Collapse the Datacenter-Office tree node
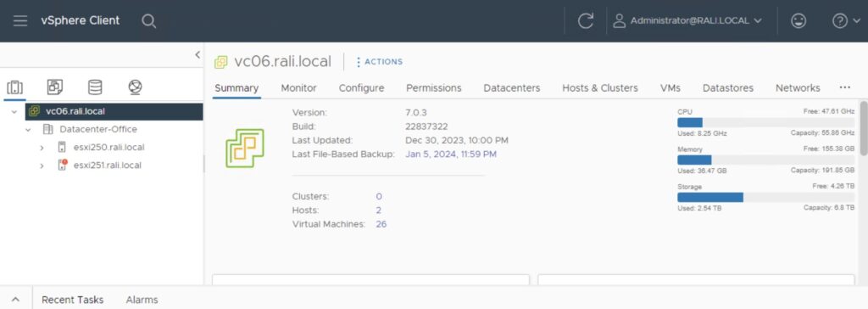868x309 pixels. tap(28, 129)
